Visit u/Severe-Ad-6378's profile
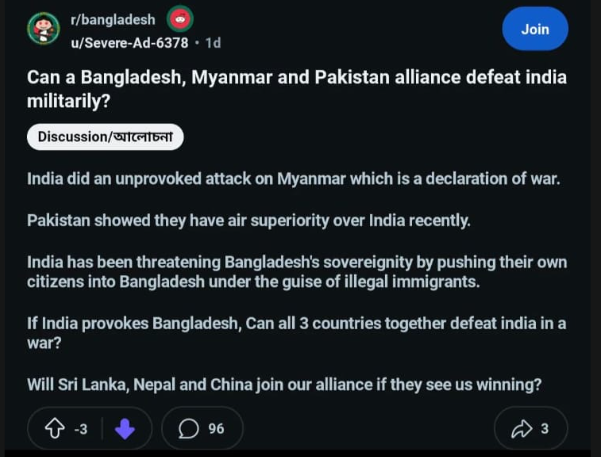 pyautogui.click(x=128, y=42)
